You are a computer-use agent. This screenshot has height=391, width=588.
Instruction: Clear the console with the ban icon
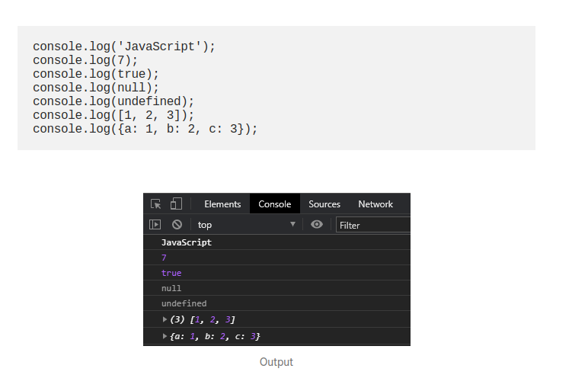(x=177, y=225)
